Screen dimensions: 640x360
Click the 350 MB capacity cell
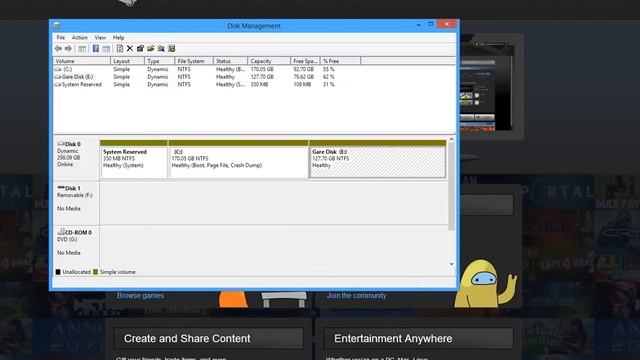(x=259, y=84)
